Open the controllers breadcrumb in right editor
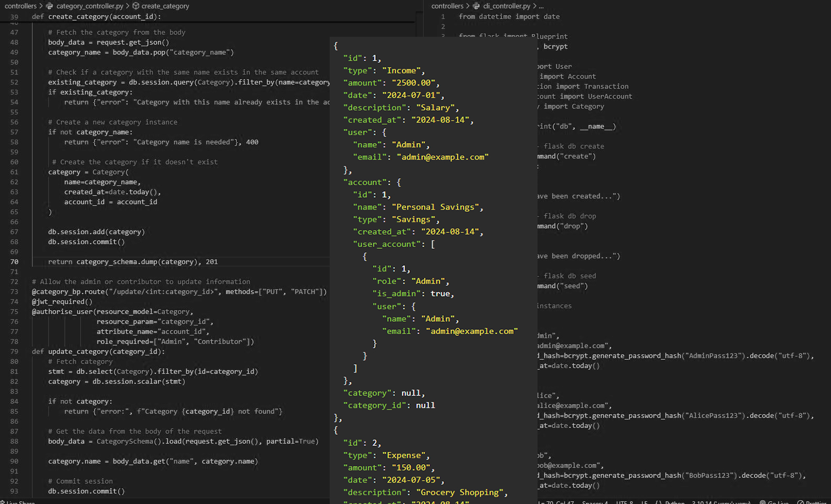This screenshot has width=831, height=504. [x=447, y=6]
